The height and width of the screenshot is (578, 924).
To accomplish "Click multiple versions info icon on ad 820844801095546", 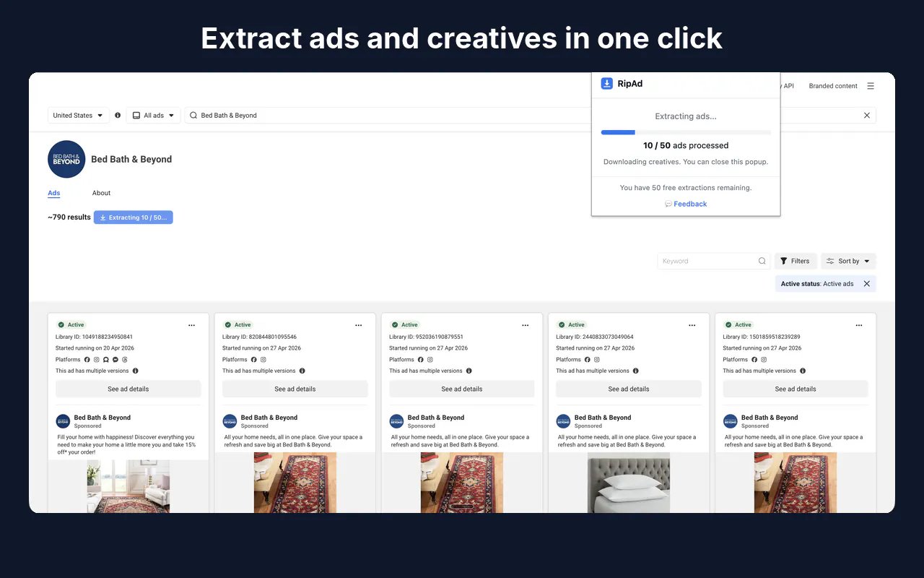I will [x=302, y=371].
